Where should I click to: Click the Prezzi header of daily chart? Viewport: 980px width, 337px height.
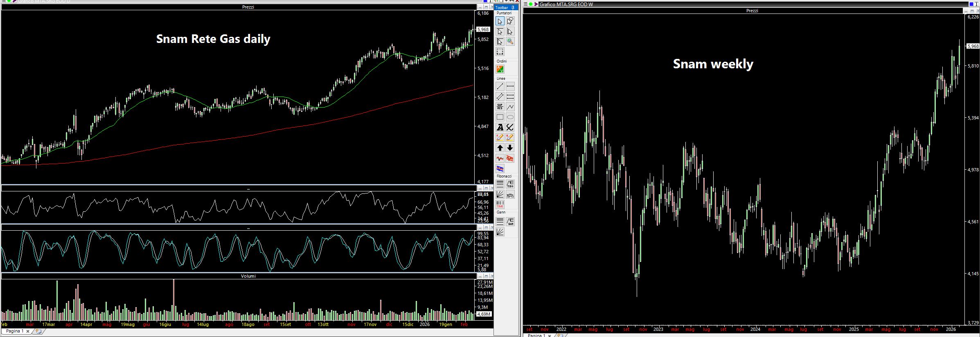248,7
